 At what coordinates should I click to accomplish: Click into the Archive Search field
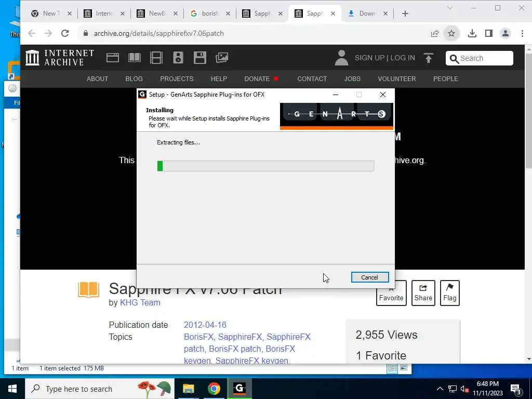coord(479,58)
